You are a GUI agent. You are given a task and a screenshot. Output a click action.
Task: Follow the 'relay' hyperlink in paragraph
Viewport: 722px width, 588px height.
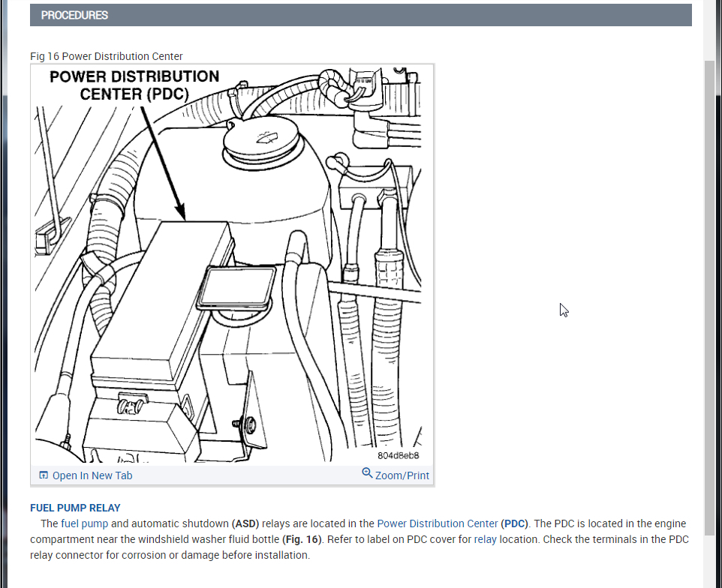coord(486,539)
